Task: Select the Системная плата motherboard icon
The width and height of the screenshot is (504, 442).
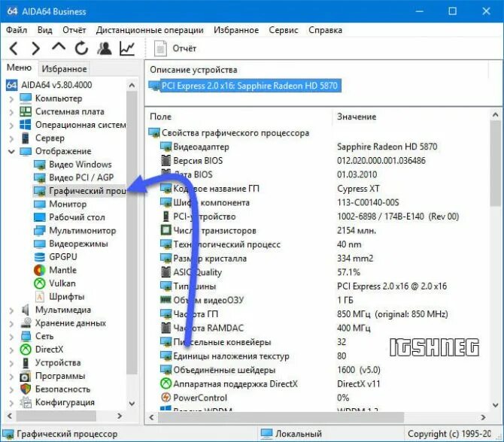Action: pos(26,111)
